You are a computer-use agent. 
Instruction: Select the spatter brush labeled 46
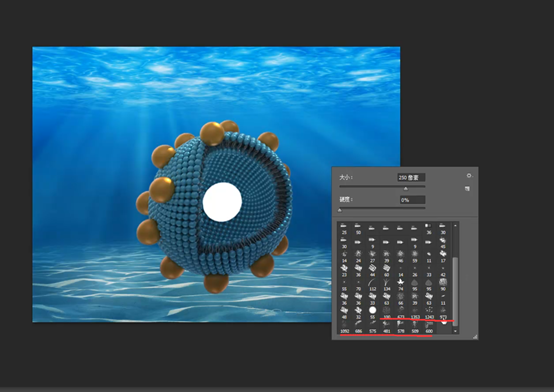(x=401, y=257)
